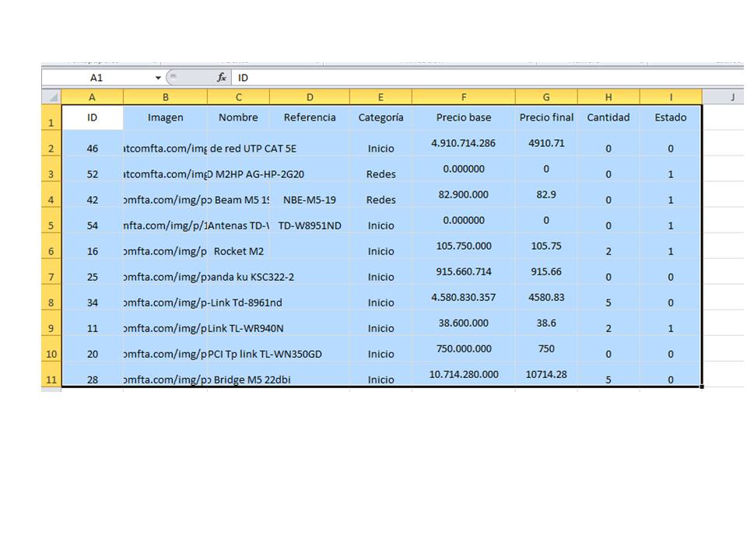Select row 7 header
Viewport: 747px width, 560px height.
click(51, 271)
